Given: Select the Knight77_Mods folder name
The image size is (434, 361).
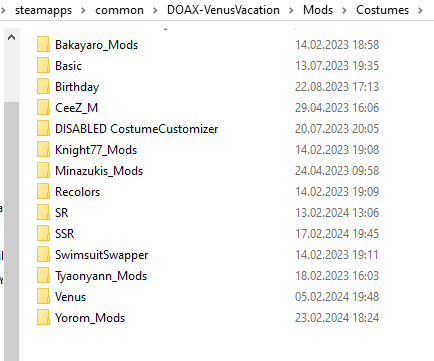Looking at the screenshot, I should (96, 150).
